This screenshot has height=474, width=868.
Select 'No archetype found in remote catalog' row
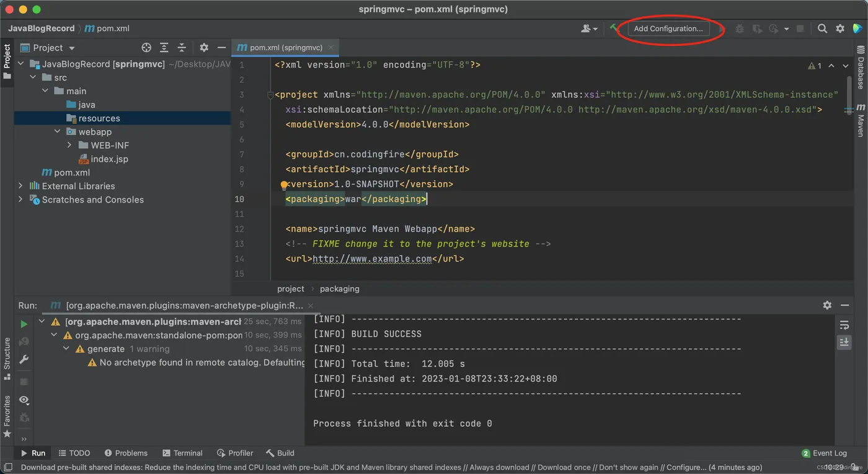coord(197,362)
